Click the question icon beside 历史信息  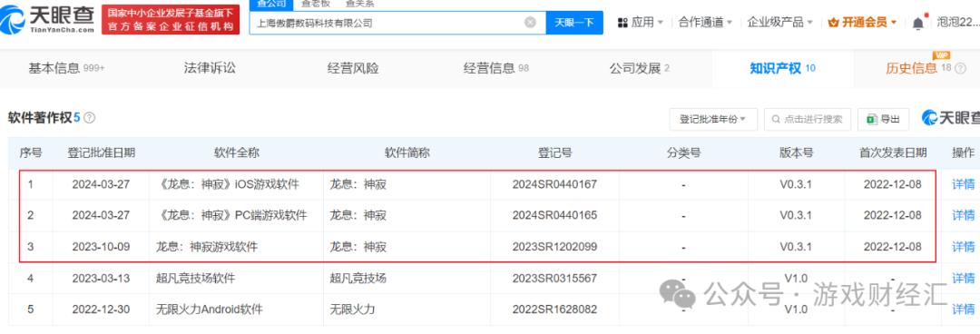[x=961, y=68]
